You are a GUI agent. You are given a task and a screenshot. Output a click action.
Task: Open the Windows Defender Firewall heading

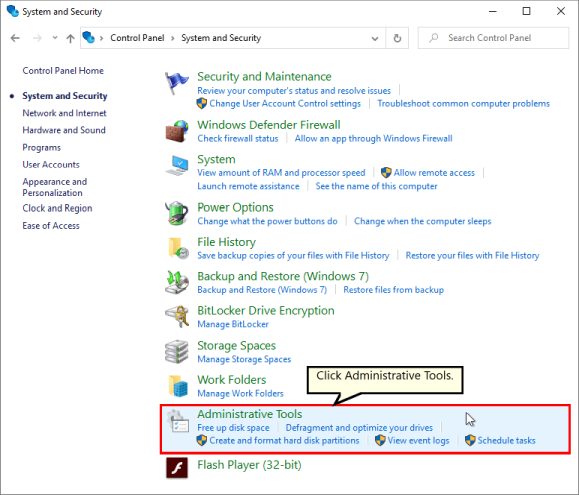(268, 125)
